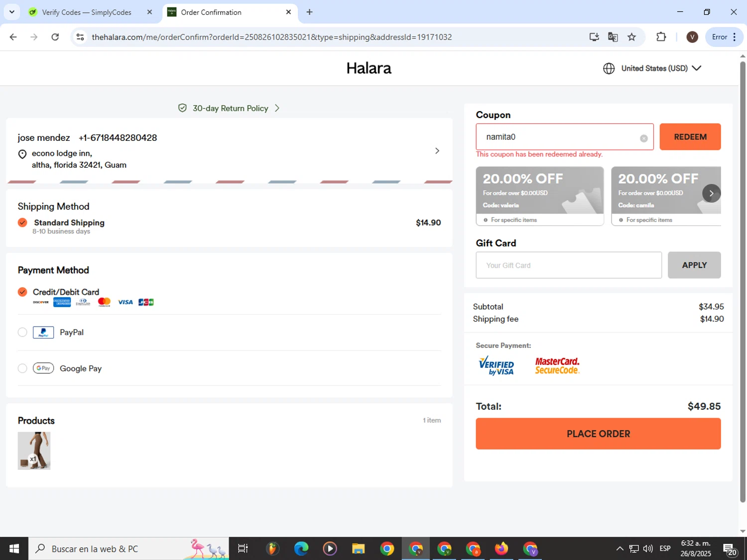Viewport: 747px width, 560px height.
Task: Bookmark this page with the star icon
Action: (631, 37)
